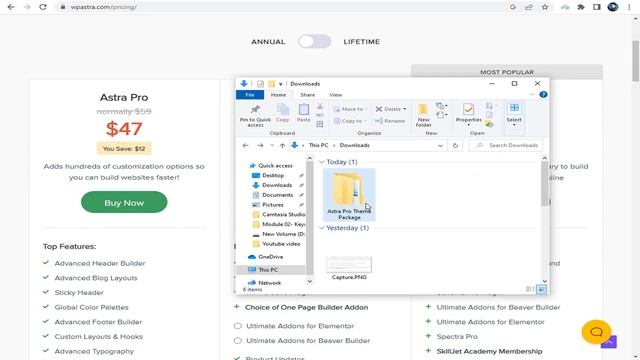The height and width of the screenshot is (360, 640).
Task: Open customize quick access toolbar dropdown
Action: click(280, 84)
